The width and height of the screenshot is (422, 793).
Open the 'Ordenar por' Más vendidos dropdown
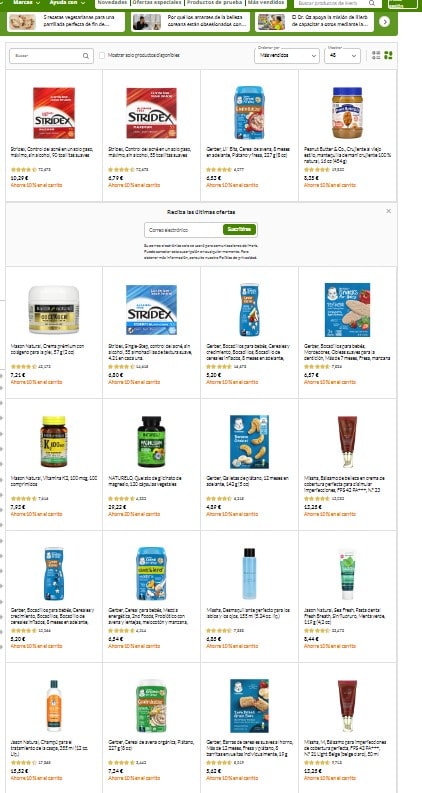(x=286, y=55)
